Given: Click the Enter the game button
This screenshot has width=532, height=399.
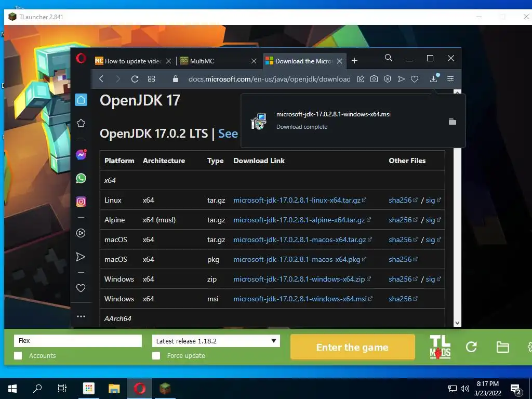Looking at the screenshot, I should [x=353, y=347].
